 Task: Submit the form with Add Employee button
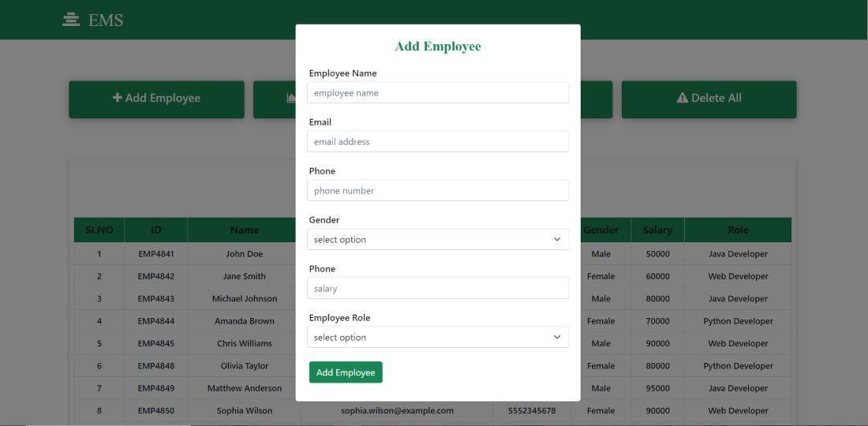[x=346, y=372]
